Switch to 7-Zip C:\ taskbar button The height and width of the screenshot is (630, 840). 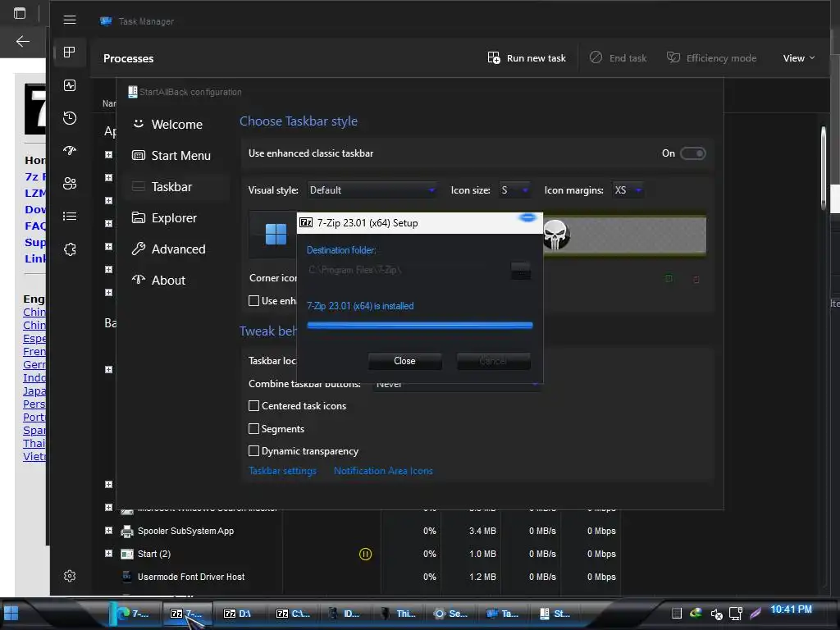293,614
